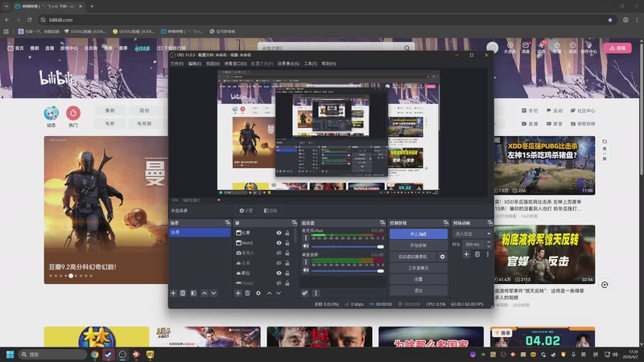
Task: Open OBS 设置 button in Controls dock
Action: pos(418,279)
